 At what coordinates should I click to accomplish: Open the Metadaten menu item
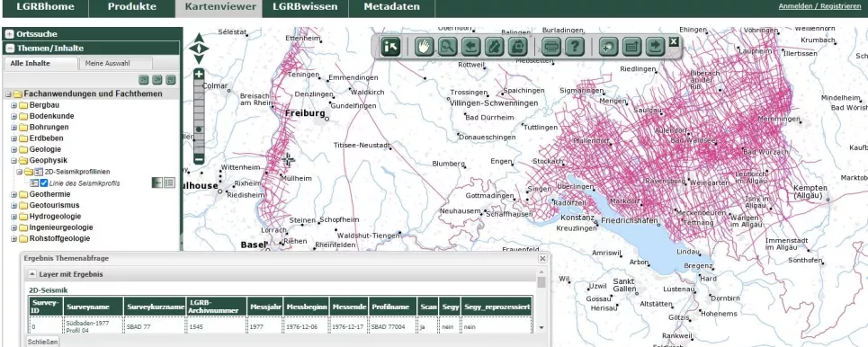pyautogui.click(x=392, y=7)
